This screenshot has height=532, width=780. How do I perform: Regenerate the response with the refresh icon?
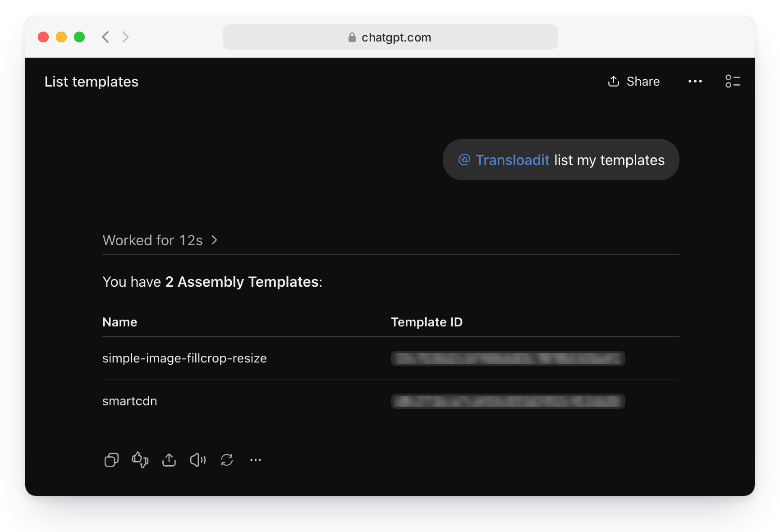click(x=227, y=460)
